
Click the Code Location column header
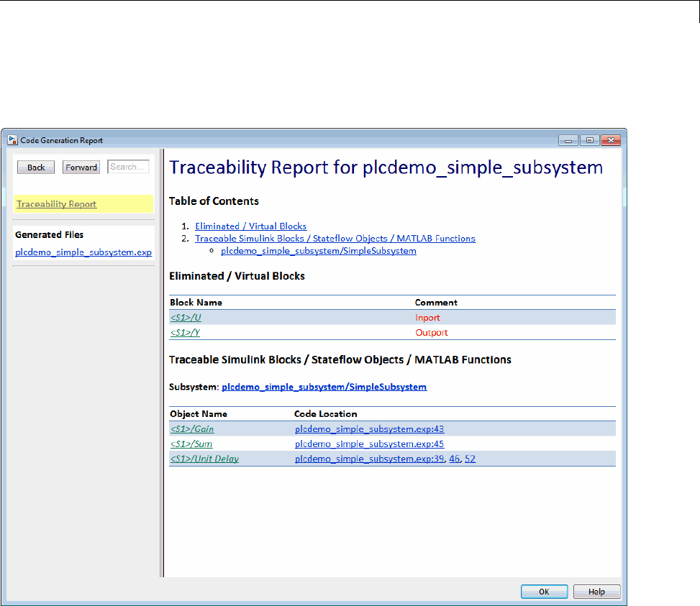[x=325, y=414]
